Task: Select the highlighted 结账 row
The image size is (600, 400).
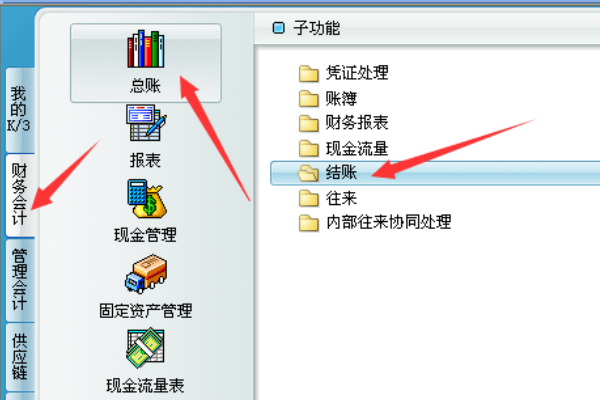Action: [435, 173]
